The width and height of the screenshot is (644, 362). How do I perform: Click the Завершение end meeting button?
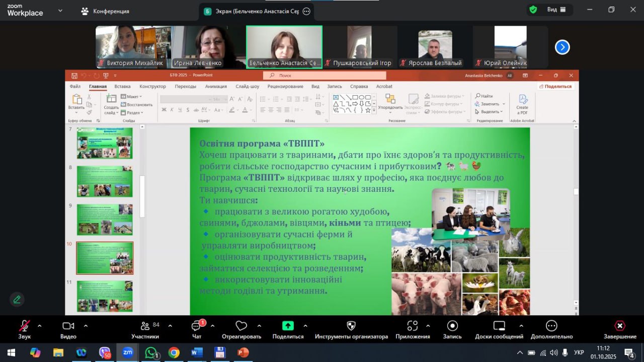click(x=620, y=326)
